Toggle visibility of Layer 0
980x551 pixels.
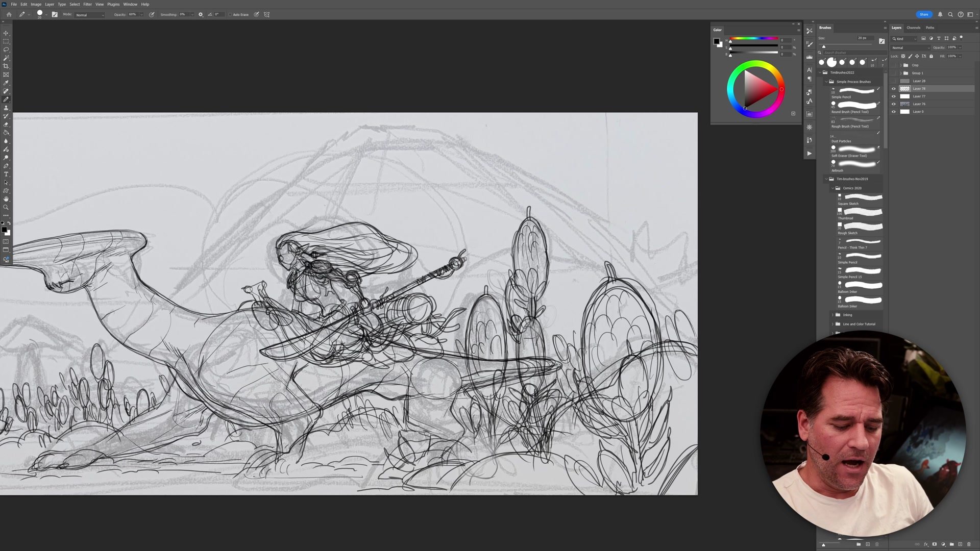pyautogui.click(x=893, y=112)
